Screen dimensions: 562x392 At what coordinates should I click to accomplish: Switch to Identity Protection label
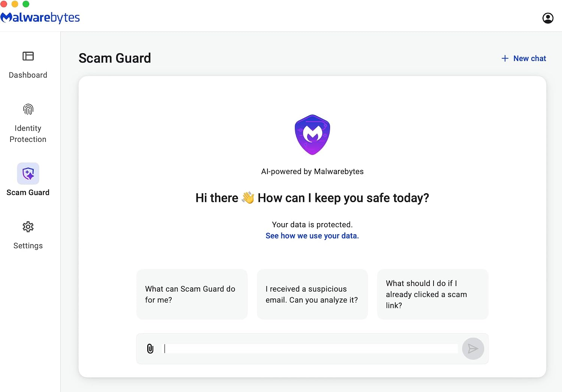(x=28, y=134)
